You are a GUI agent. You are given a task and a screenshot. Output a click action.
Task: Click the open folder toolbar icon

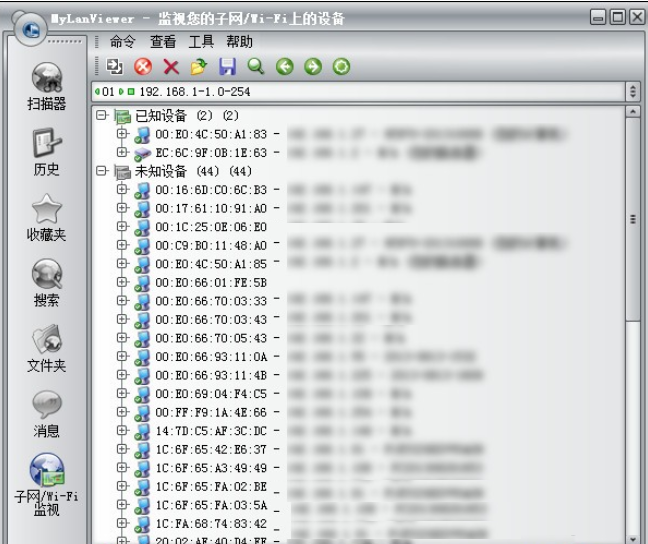199,67
